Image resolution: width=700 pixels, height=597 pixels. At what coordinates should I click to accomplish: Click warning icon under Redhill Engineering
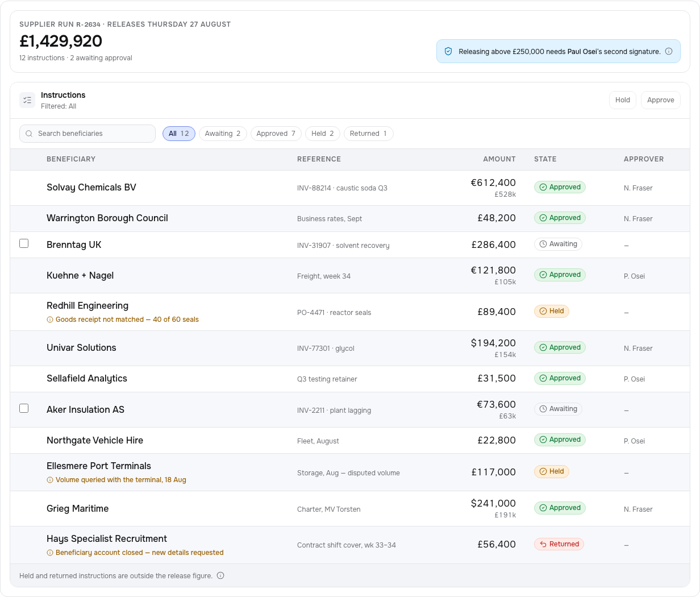click(50, 320)
